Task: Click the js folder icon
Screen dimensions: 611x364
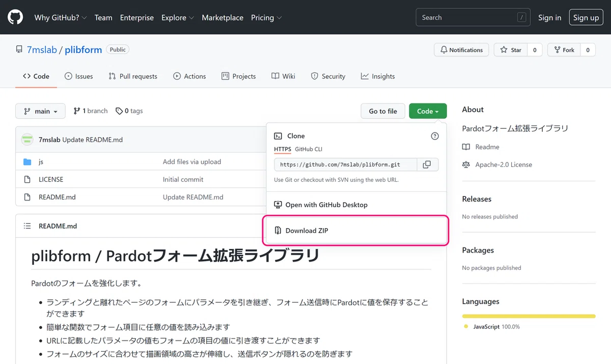Action: (x=27, y=162)
